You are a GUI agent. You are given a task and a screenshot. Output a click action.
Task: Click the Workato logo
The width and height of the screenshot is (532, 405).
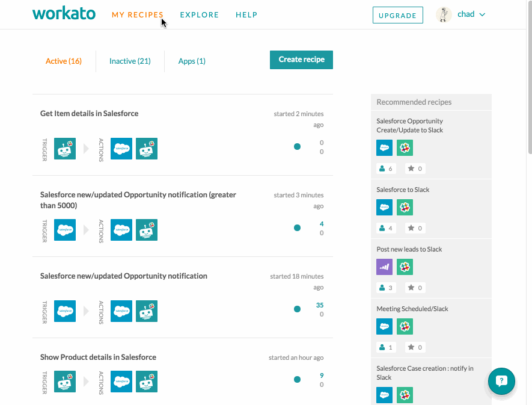click(x=64, y=14)
